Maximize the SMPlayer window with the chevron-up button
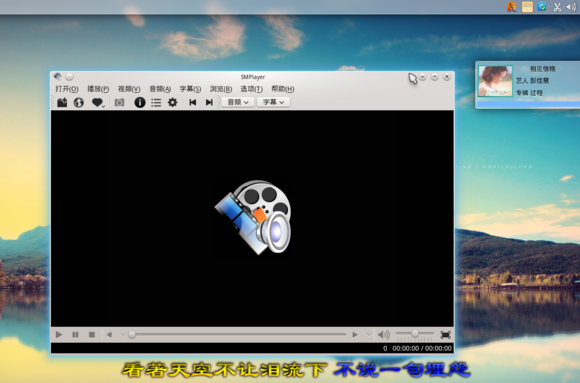580x383 pixels. tap(435, 77)
